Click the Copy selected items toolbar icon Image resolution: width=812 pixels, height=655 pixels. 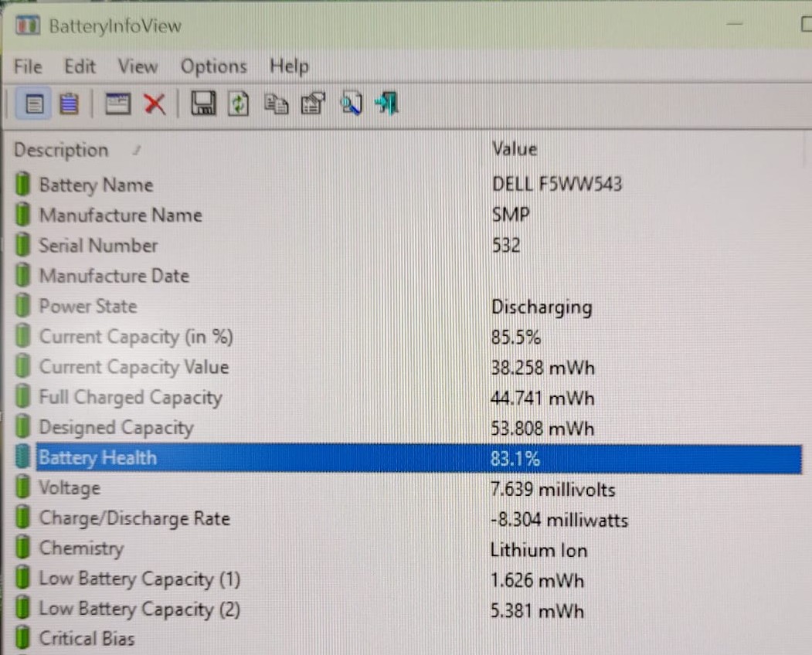[276, 104]
